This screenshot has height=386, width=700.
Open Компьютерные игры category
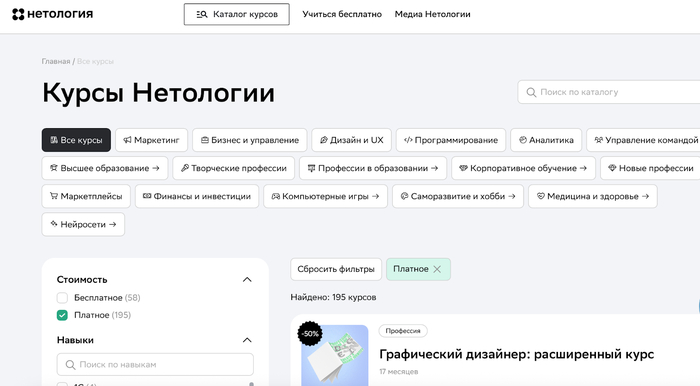click(x=326, y=196)
